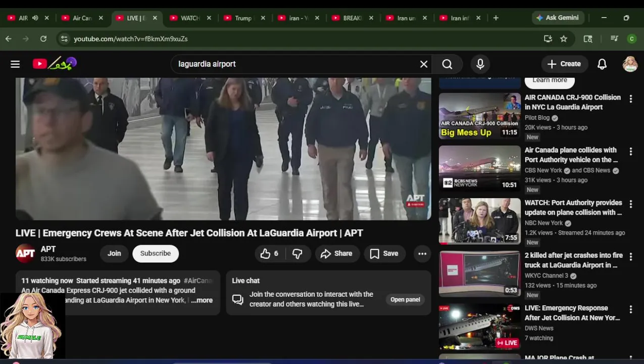Screen dimensions: 644x364
Task: Join the APT channel membership
Action: 114,254
